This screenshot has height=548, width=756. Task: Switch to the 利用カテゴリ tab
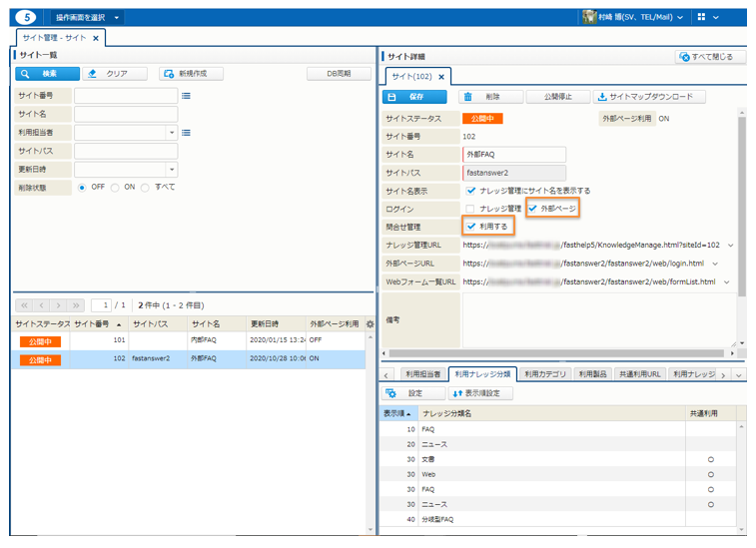tap(544, 374)
